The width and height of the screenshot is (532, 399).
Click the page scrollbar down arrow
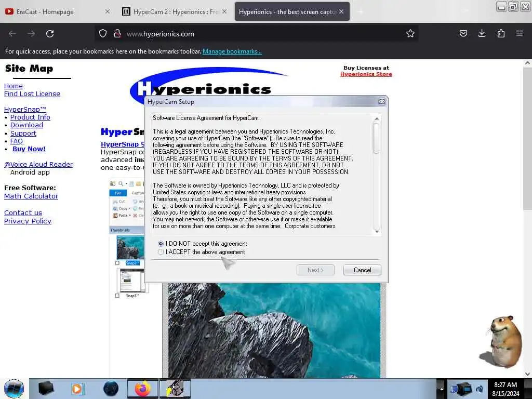click(527, 374)
